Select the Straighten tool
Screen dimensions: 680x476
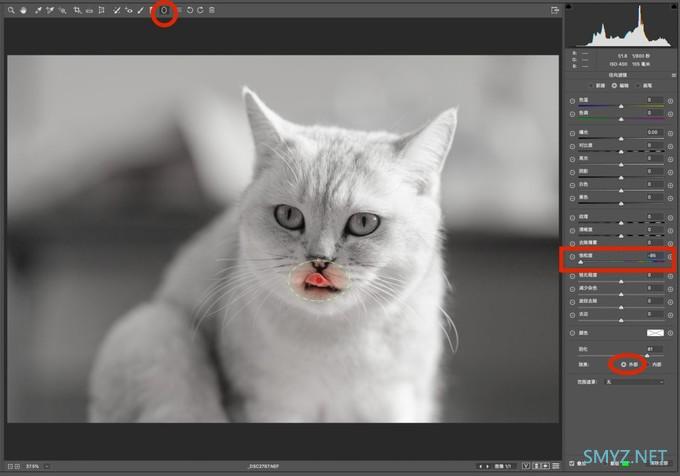(89, 10)
